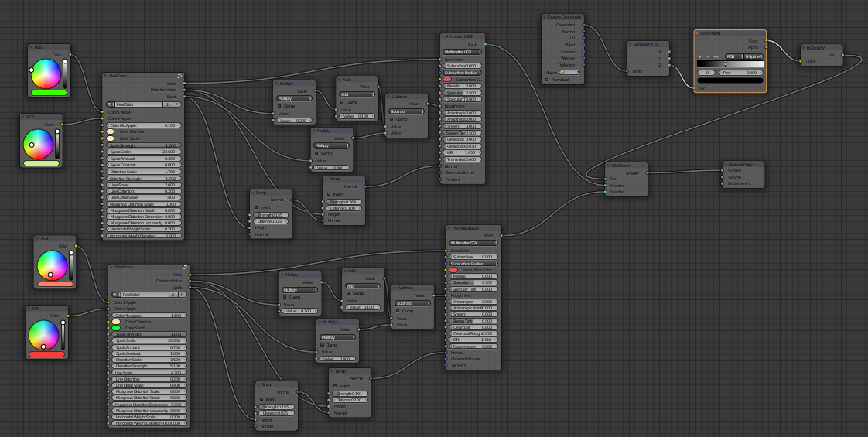Click Val output socket on RGB to BW

[x=842, y=55]
